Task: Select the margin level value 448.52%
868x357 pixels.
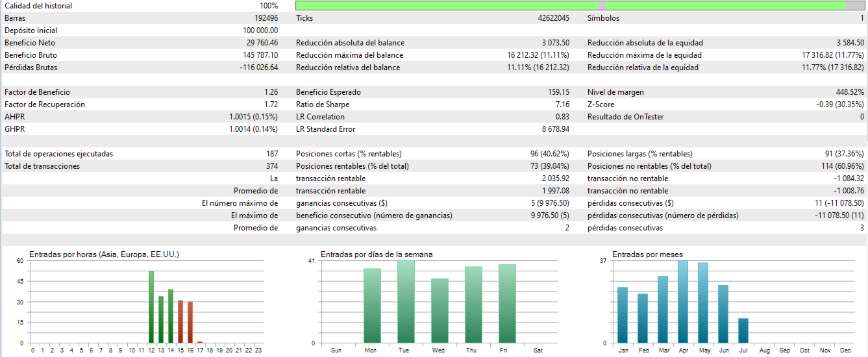Action: click(x=850, y=92)
